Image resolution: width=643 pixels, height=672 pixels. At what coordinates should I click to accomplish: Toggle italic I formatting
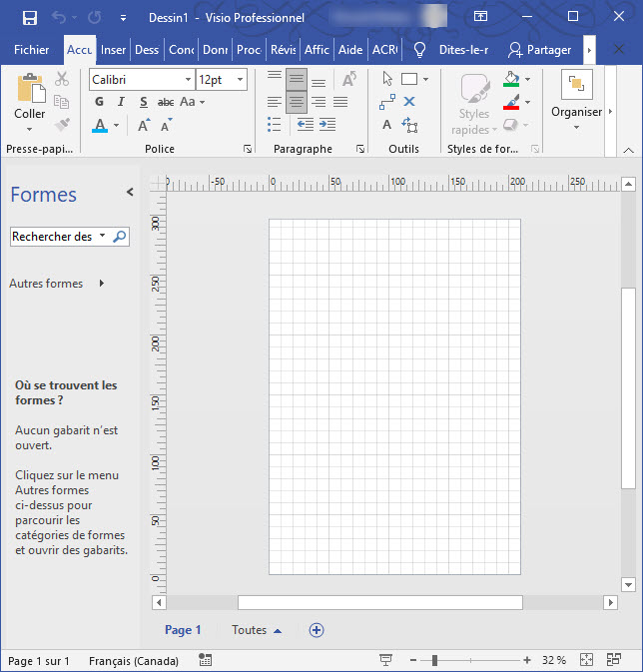pyautogui.click(x=122, y=102)
